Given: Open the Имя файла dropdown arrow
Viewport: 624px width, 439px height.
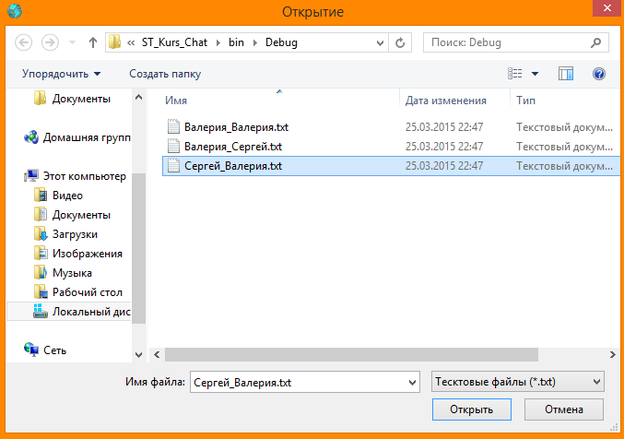Looking at the screenshot, I should coord(412,382).
